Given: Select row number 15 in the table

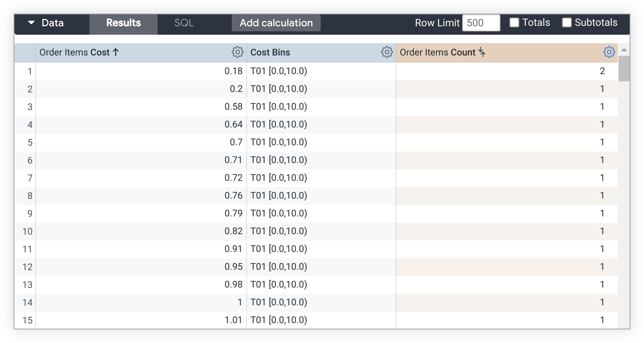Looking at the screenshot, I should pos(28,320).
